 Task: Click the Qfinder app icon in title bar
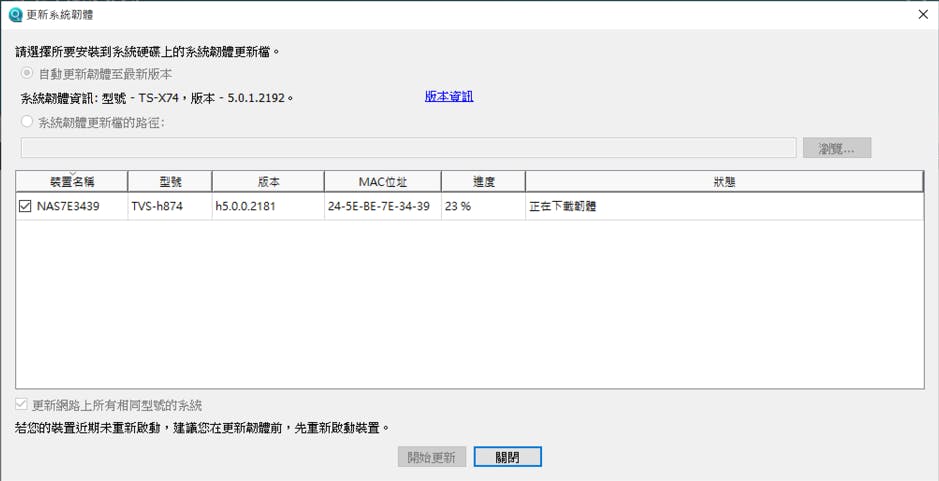coord(15,14)
